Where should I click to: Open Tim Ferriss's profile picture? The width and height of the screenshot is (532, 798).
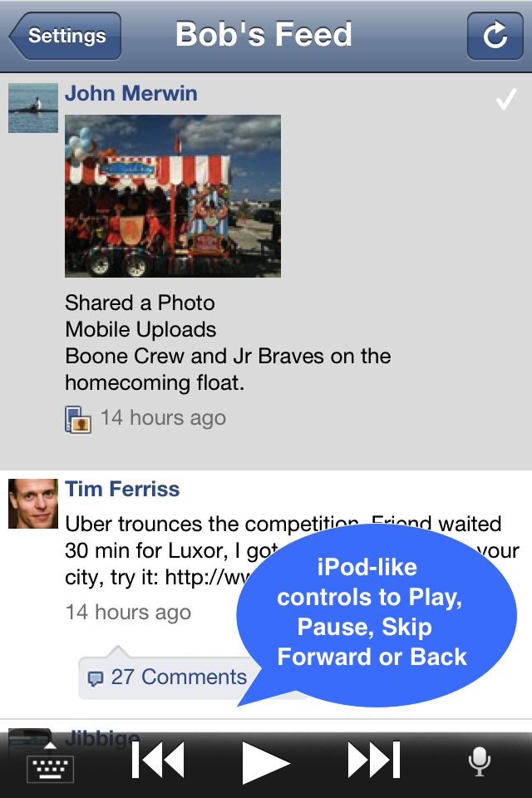[33, 504]
